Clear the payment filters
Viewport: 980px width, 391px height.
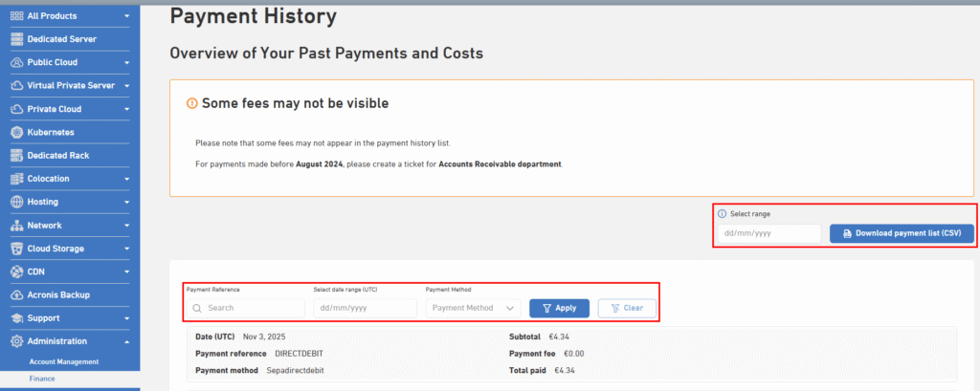(627, 308)
